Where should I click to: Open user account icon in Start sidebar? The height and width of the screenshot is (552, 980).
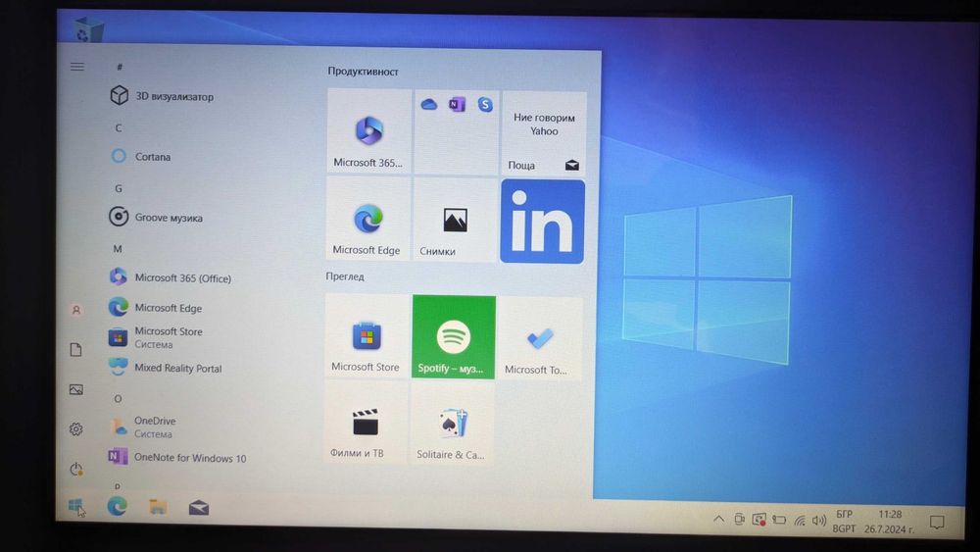[76, 310]
